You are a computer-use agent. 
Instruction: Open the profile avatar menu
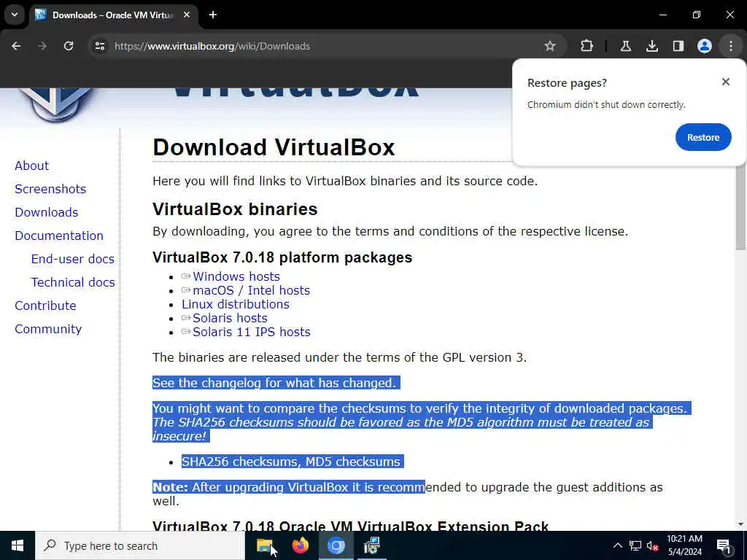point(704,46)
